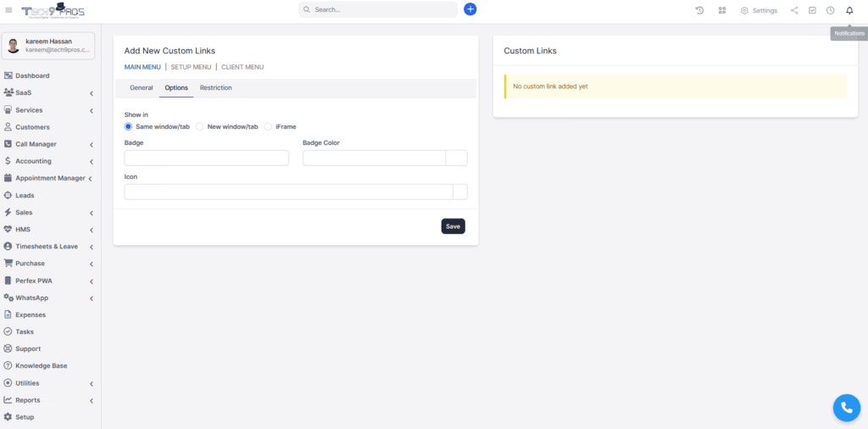Click the Search box at the top

(x=378, y=9)
